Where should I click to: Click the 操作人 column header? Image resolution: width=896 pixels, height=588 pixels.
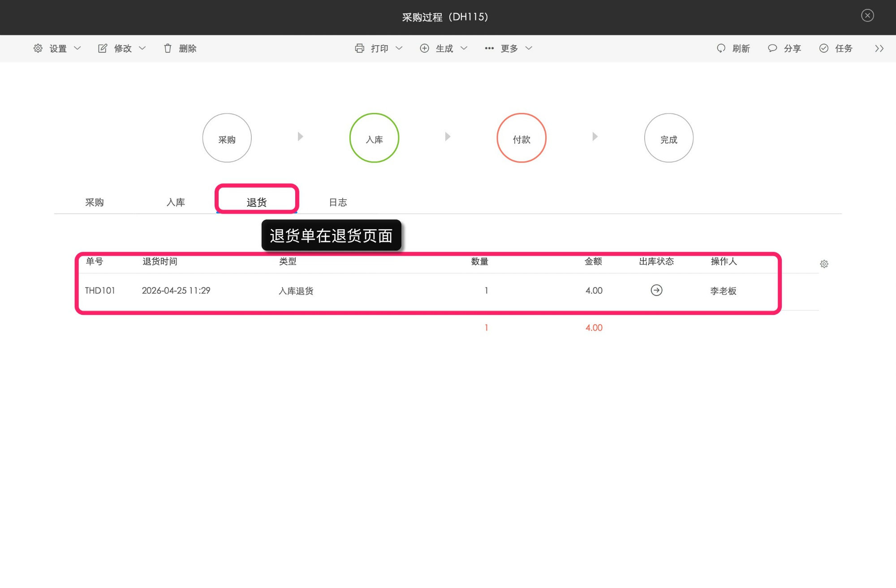pos(724,262)
